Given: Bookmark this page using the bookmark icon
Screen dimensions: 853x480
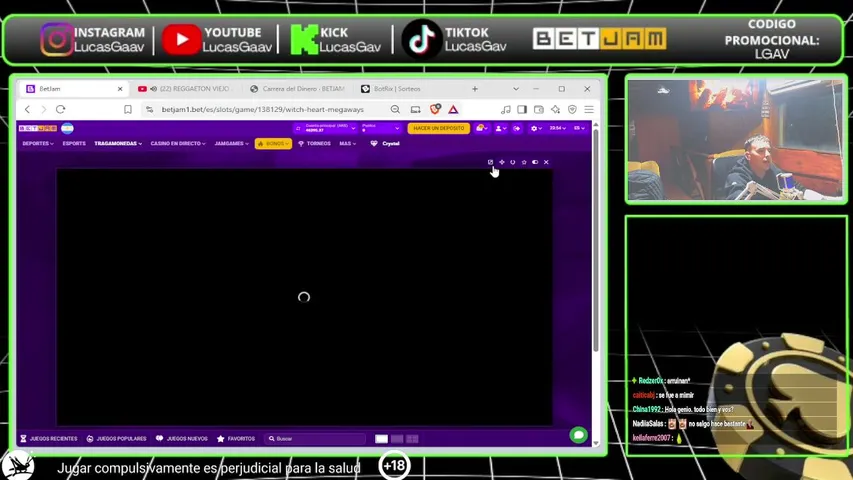Looking at the screenshot, I should (x=128, y=109).
